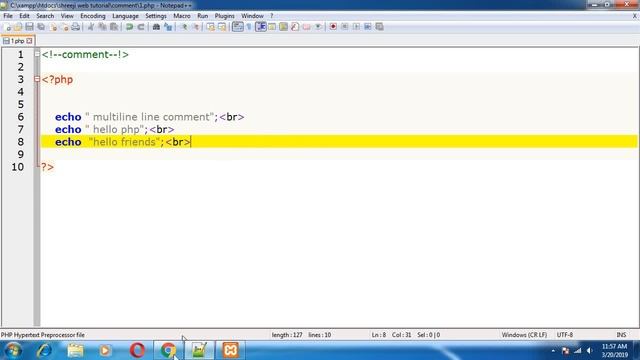Open XAMPP from the taskbar
The width and height of the screenshot is (640, 360).
point(231,351)
